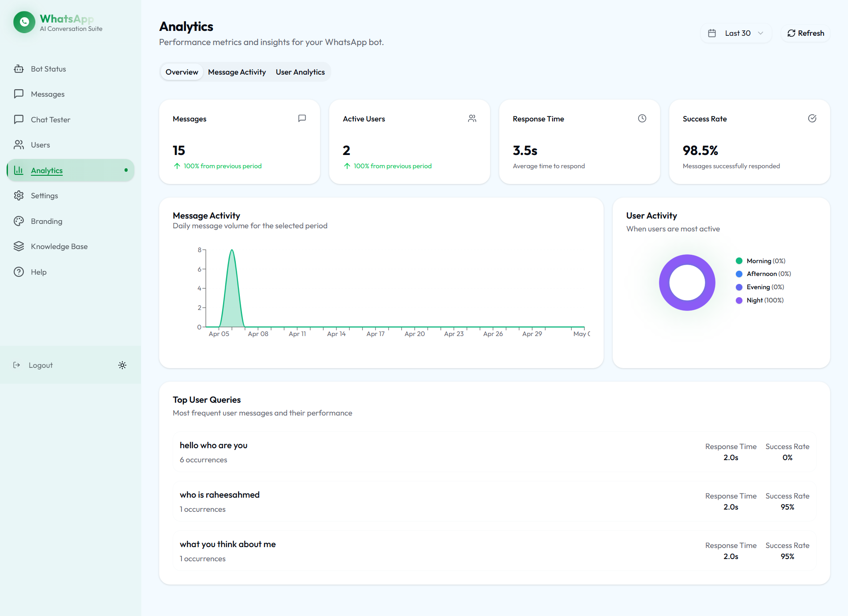Viewport: 848px width, 616px height.
Task: Click the WhatsApp phone logo icon
Action: point(24,23)
